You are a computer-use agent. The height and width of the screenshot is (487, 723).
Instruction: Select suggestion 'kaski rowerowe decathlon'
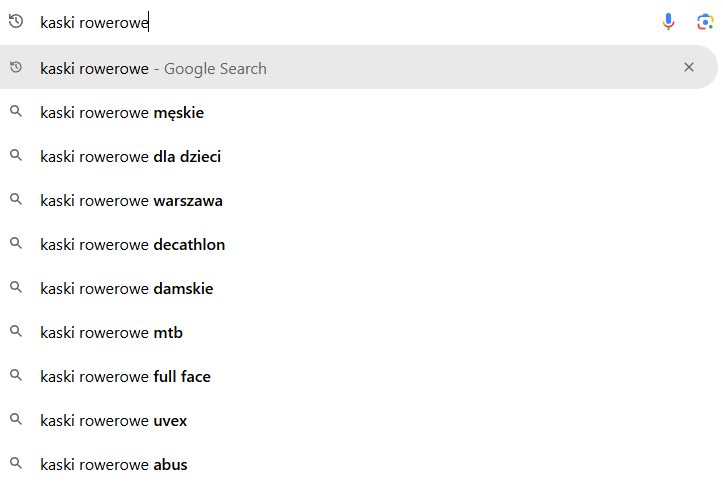pos(359,244)
